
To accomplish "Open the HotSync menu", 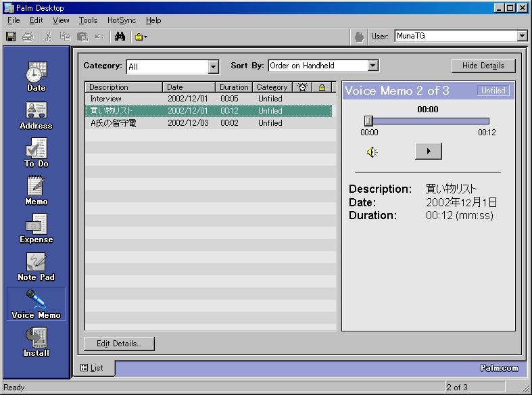I will pyautogui.click(x=122, y=20).
